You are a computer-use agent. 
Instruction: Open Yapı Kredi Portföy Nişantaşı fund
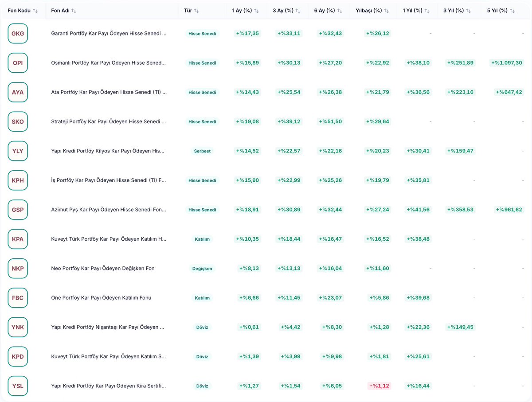[x=108, y=327]
